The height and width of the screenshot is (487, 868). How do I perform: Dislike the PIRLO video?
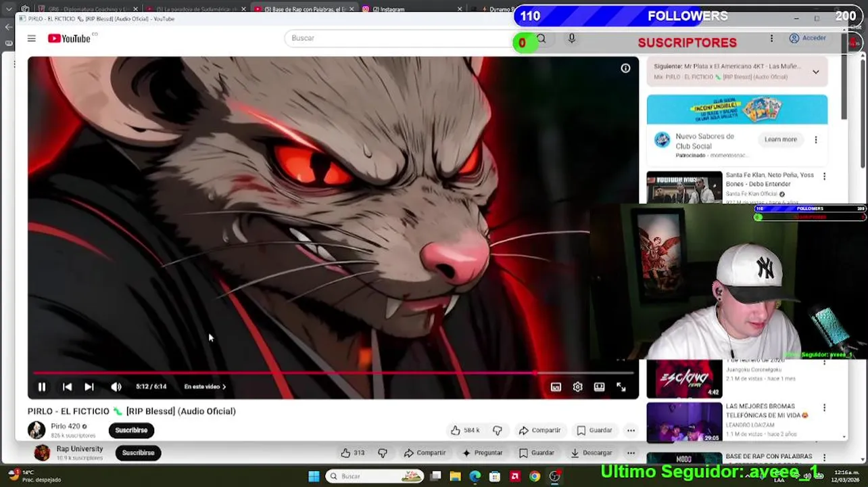pyautogui.click(x=498, y=430)
